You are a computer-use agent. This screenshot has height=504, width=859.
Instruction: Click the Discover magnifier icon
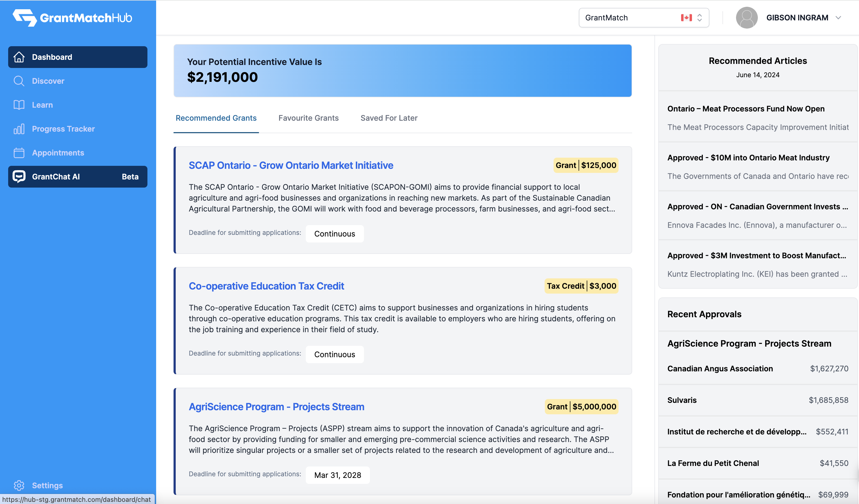(x=19, y=81)
